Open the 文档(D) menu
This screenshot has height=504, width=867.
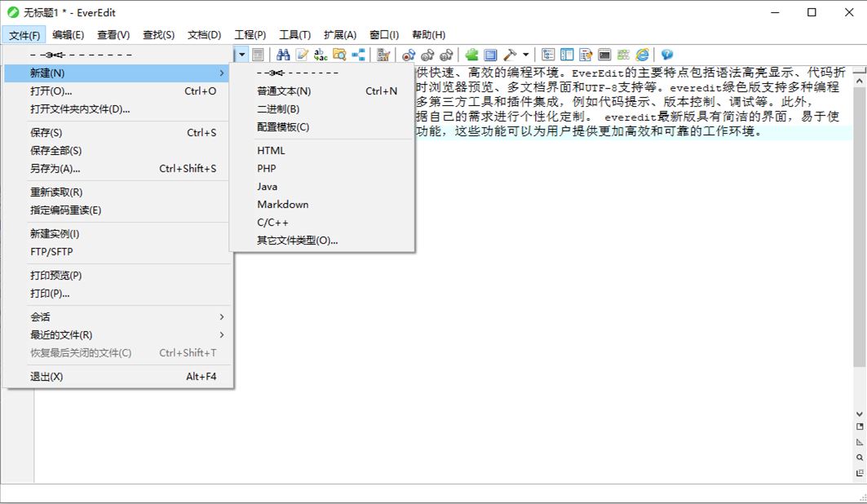(204, 35)
